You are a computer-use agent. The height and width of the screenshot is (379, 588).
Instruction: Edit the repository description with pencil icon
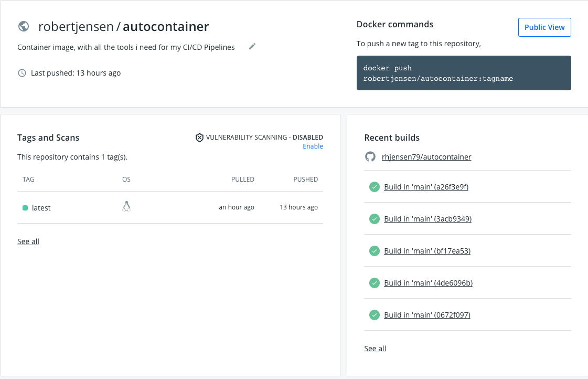(252, 46)
